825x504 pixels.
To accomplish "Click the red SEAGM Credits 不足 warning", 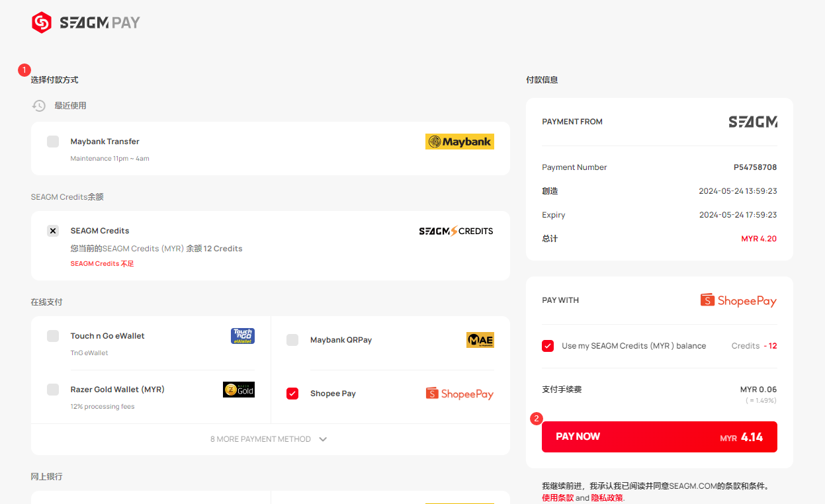I will click(103, 264).
